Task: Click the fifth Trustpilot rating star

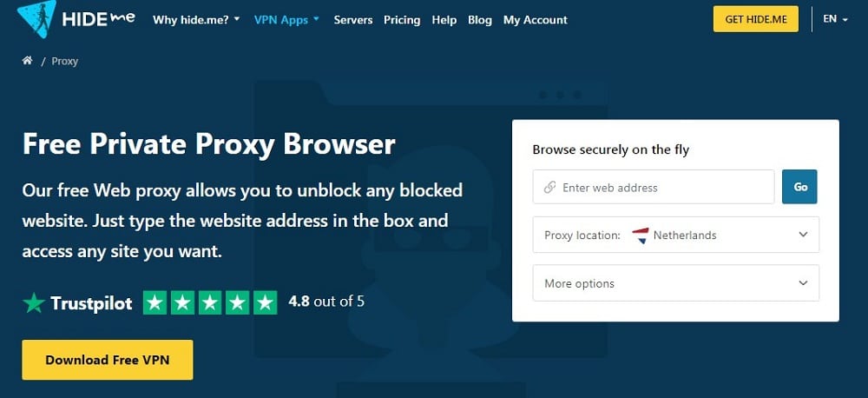Action: [x=265, y=302]
